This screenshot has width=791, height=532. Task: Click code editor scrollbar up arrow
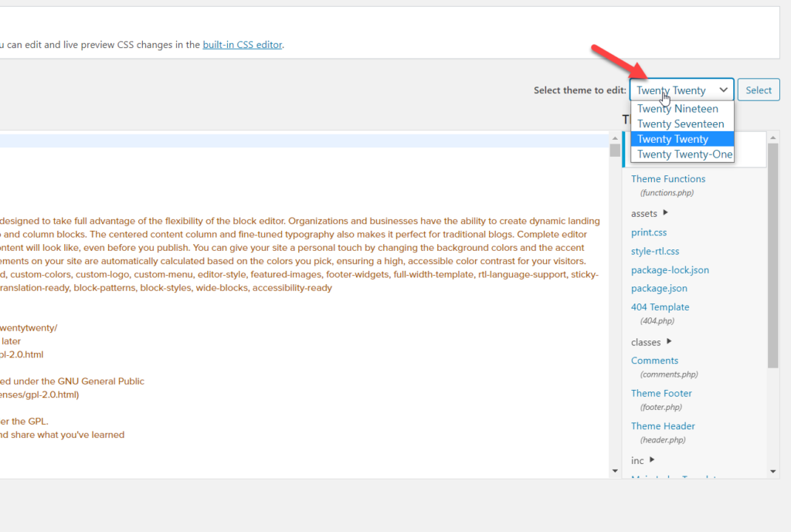614,138
